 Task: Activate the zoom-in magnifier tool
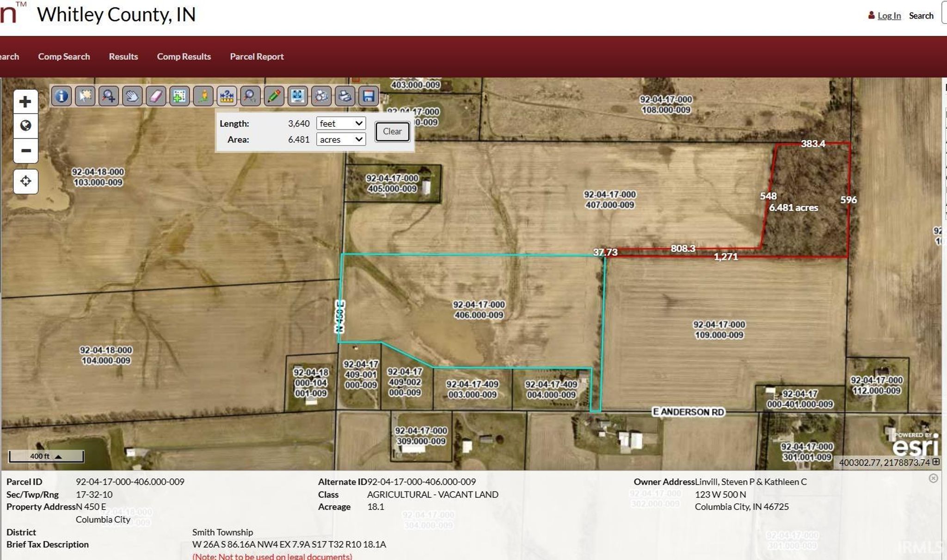coord(109,96)
